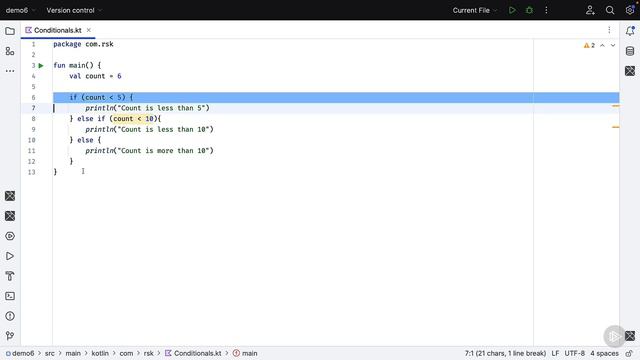The height and width of the screenshot is (360, 640).
Task: Select the Conditionals.kt editor tab
Action: 58,30
